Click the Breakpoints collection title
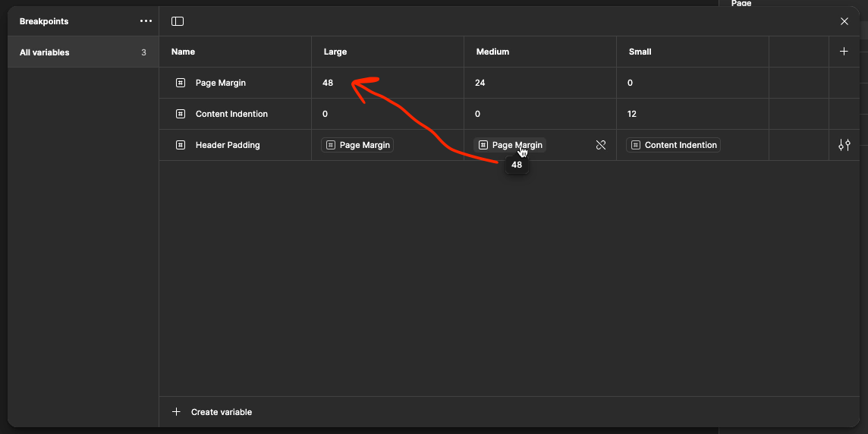The image size is (868, 434). [x=44, y=21]
